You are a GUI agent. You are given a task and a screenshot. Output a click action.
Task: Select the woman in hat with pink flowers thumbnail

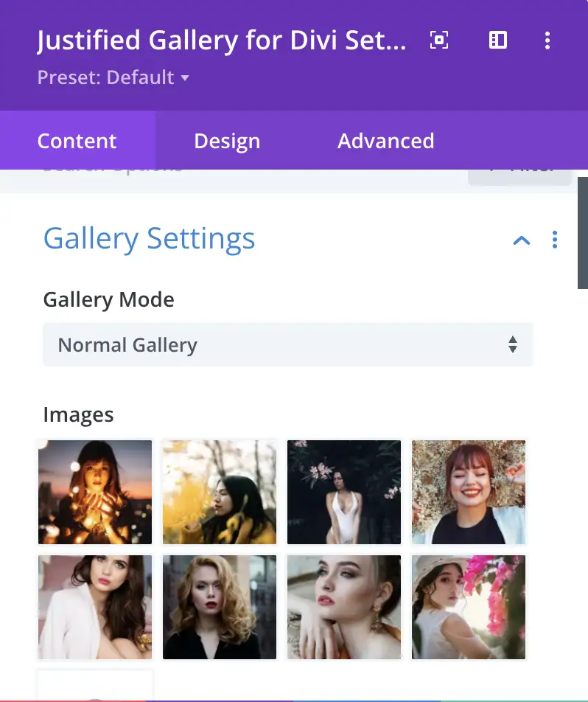coord(469,607)
